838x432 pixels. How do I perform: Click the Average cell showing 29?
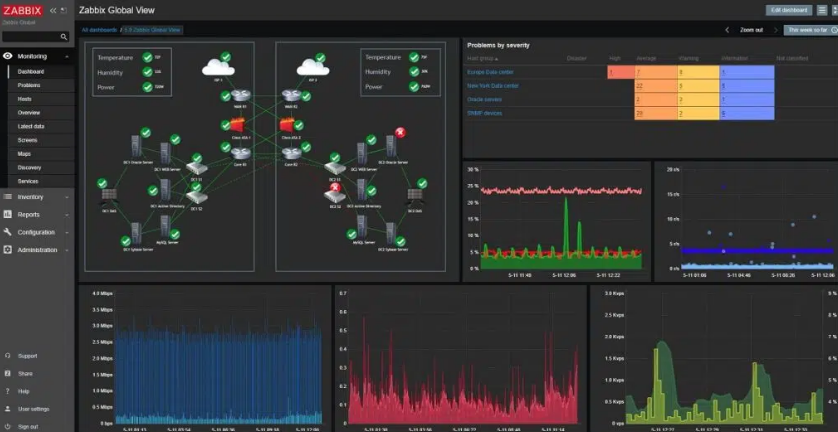click(x=656, y=113)
